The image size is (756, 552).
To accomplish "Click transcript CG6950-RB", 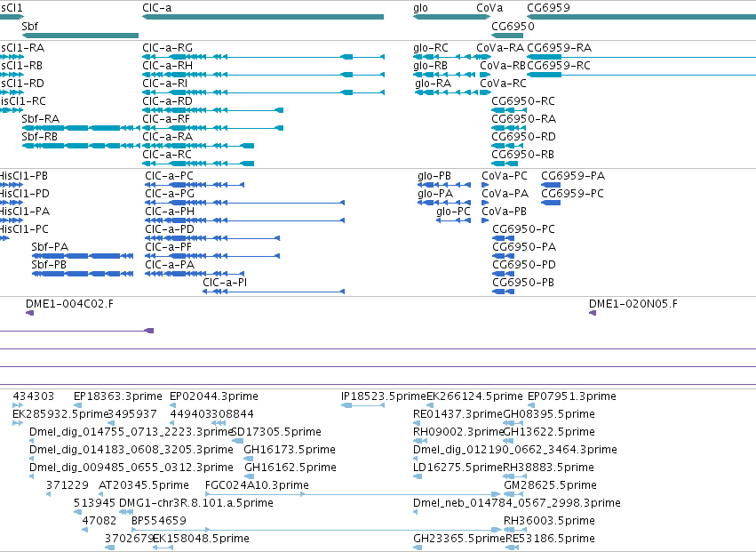I will click(505, 164).
